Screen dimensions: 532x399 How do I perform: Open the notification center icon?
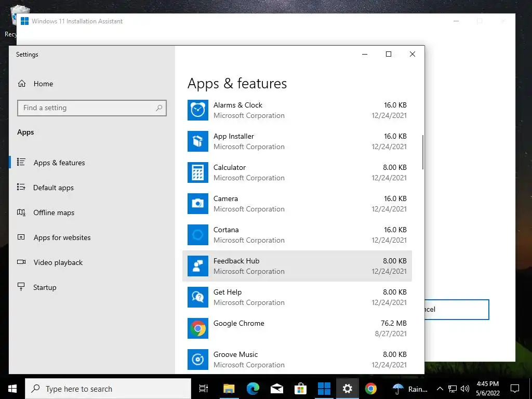(x=515, y=389)
